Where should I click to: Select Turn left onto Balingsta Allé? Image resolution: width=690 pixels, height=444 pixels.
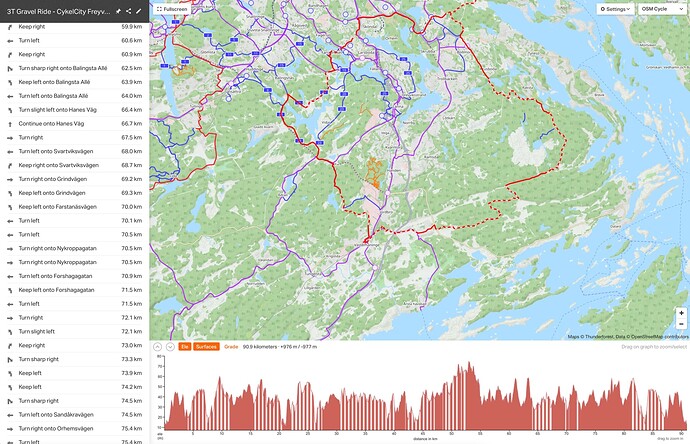[74, 96]
